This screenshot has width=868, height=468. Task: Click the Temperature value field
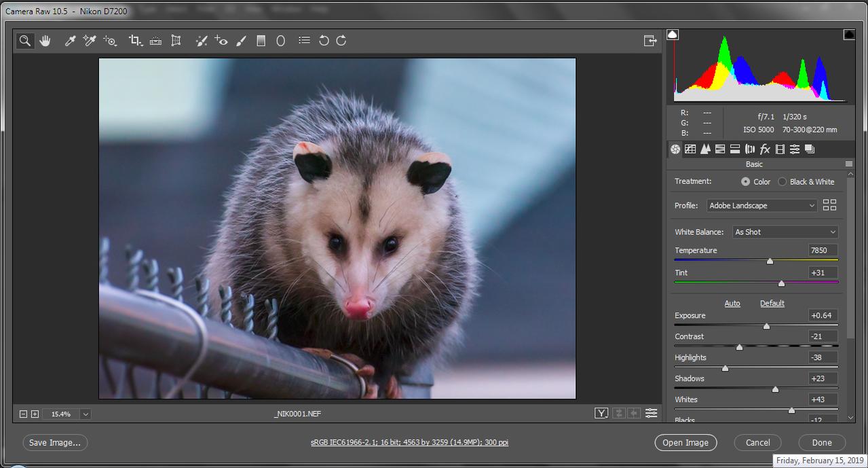[823, 251]
